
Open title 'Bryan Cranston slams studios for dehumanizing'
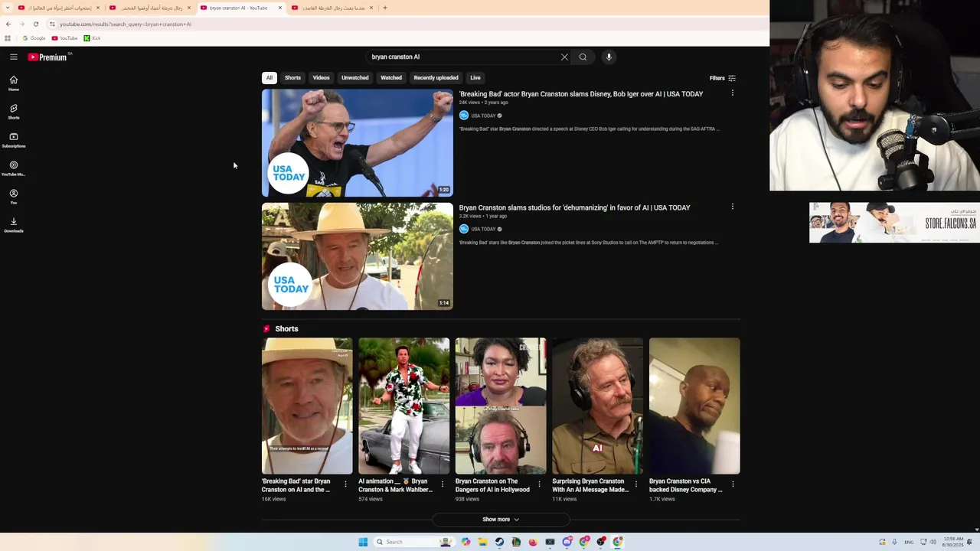coord(574,207)
